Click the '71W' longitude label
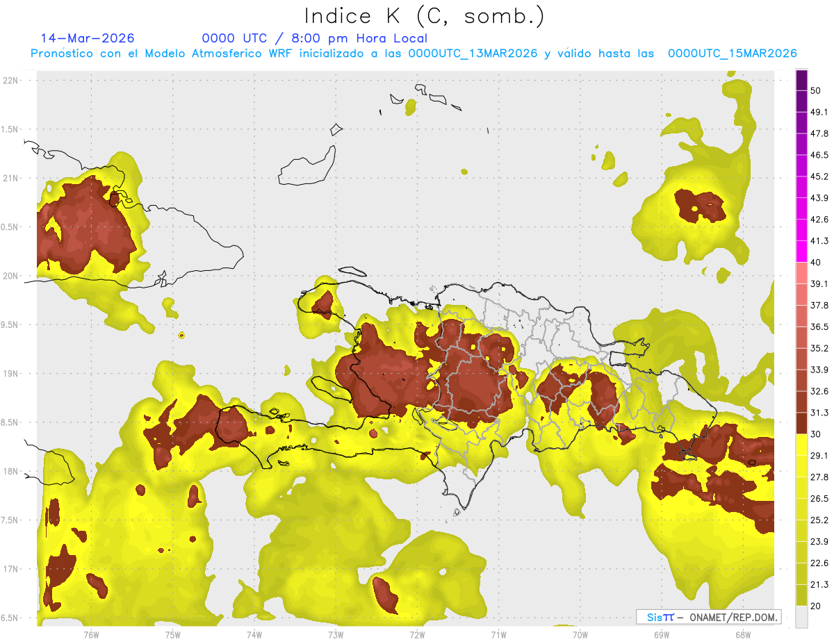Screen dimensions: 834x644 coord(498,634)
